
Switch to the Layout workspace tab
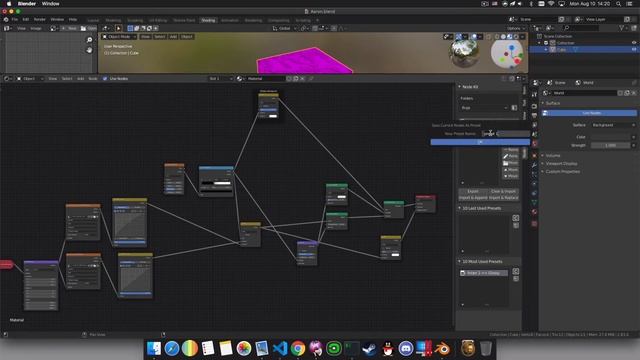click(x=93, y=20)
